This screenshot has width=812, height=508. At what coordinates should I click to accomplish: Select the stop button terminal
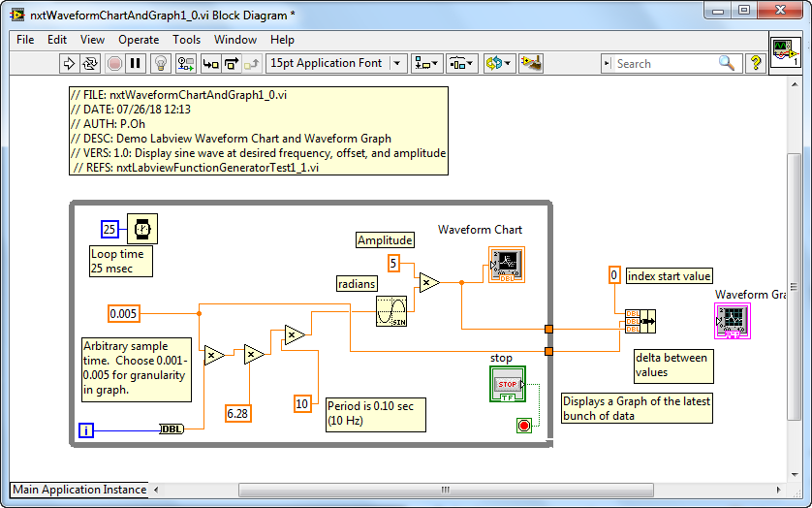pos(508,384)
